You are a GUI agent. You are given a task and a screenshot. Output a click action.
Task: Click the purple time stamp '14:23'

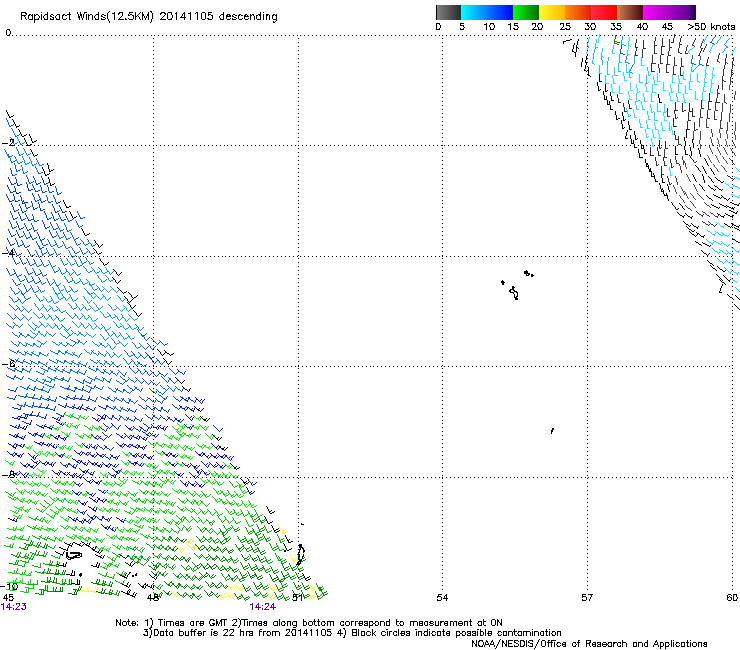(14, 607)
